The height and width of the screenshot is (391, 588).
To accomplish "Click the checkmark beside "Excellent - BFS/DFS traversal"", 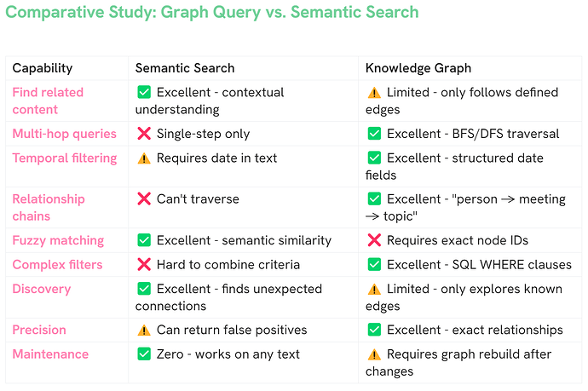I will pos(373,134).
